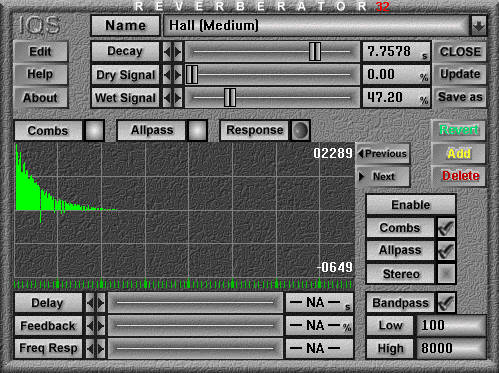The width and height of the screenshot is (499, 373).
Task: Click the yellow Add button
Action: [459, 153]
